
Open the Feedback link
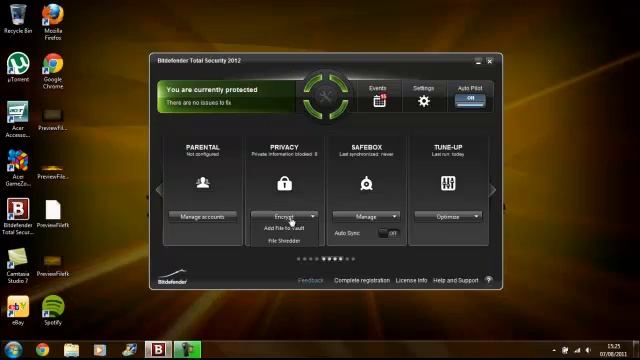pos(310,280)
